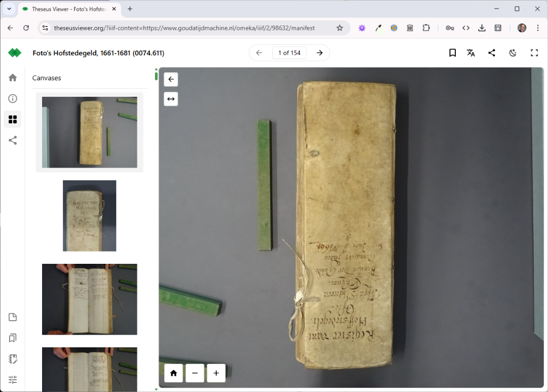Go to the next canvas page arrow
The image size is (548, 392).
320,53
